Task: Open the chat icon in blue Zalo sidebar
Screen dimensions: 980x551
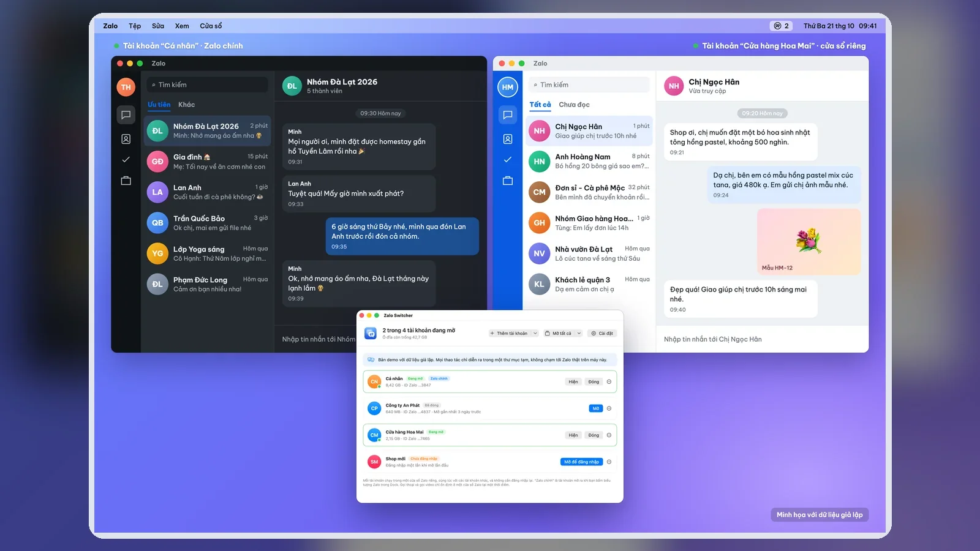Action: click(x=508, y=114)
